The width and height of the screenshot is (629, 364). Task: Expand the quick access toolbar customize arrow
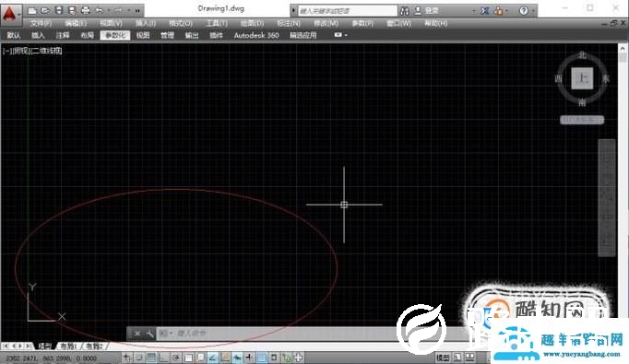[137, 11]
